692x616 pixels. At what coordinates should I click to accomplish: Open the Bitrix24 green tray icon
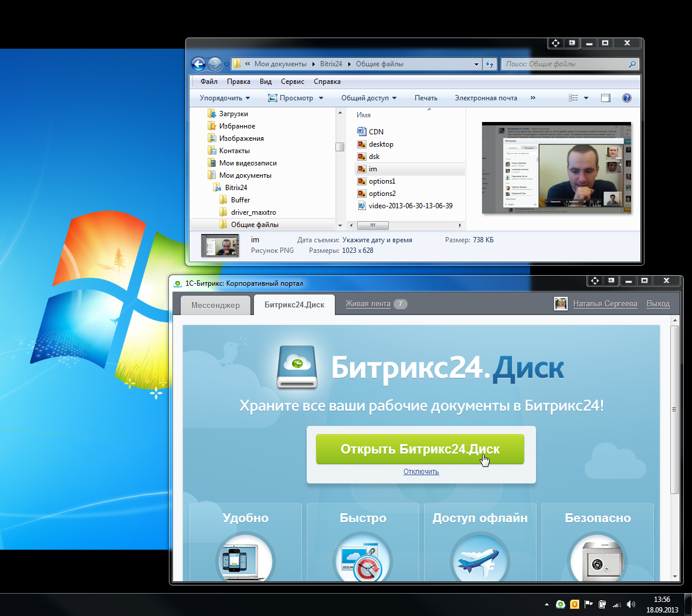tap(561, 604)
